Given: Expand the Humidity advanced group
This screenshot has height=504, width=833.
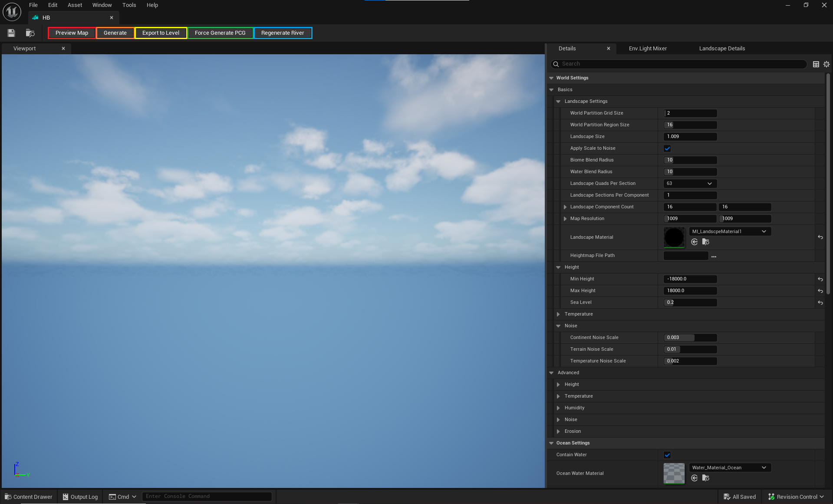Looking at the screenshot, I should (558, 408).
